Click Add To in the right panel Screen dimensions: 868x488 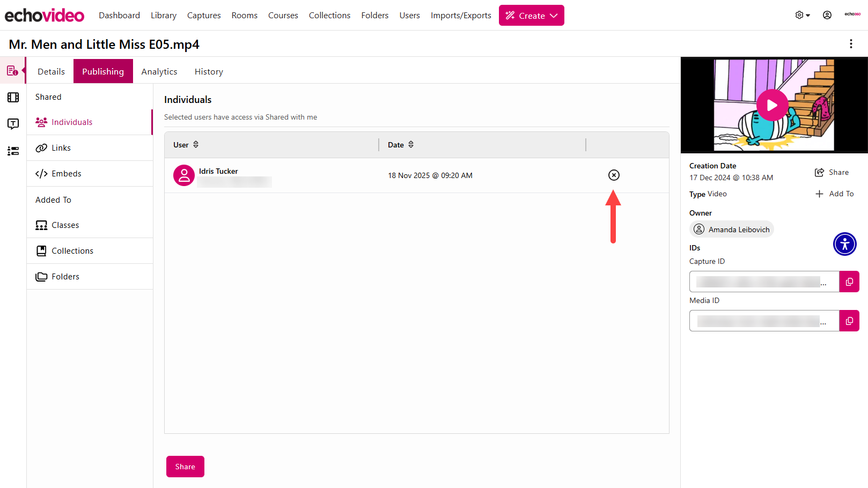pyautogui.click(x=835, y=194)
